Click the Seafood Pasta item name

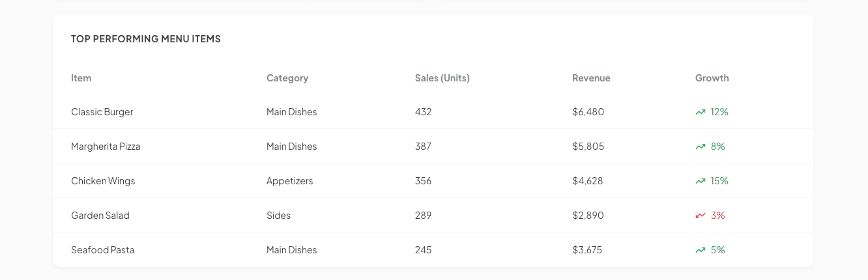(x=102, y=250)
